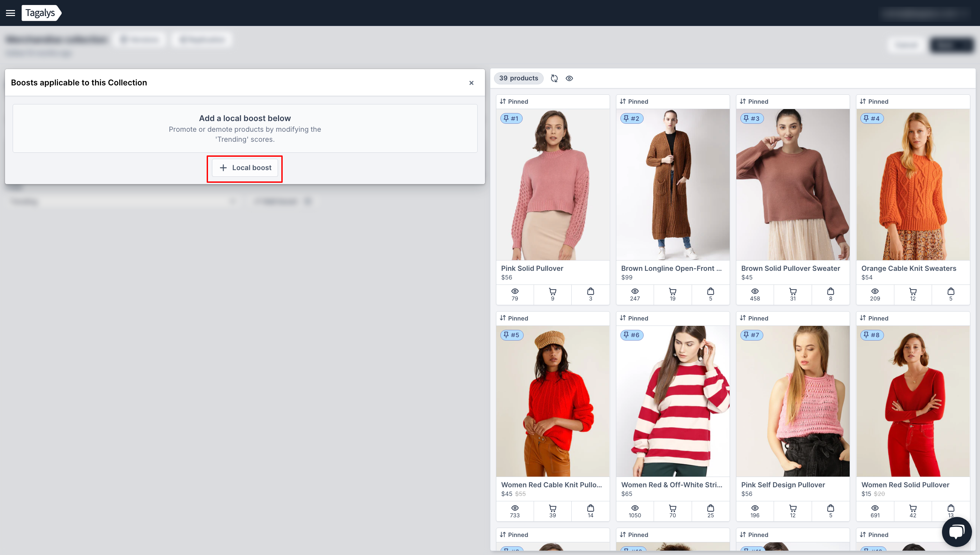The image size is (980, 555).
Task: Close the Boosts applicable panel
Action: click(471, 83)
